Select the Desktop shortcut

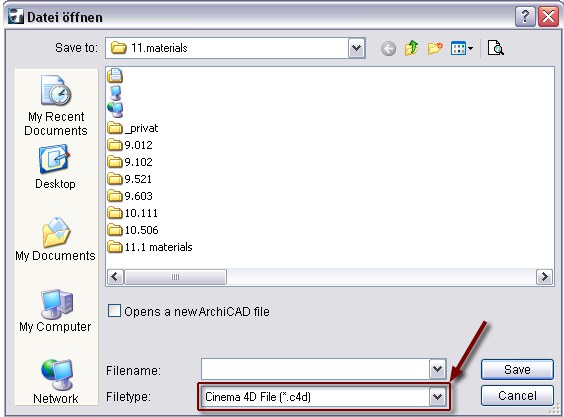(x=55, y=167)
